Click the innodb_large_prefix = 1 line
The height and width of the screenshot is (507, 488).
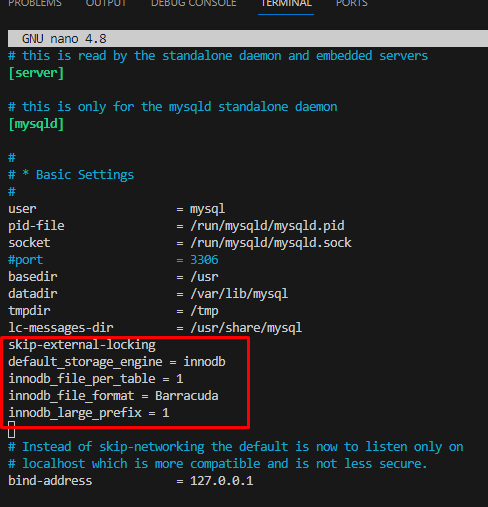89,413
